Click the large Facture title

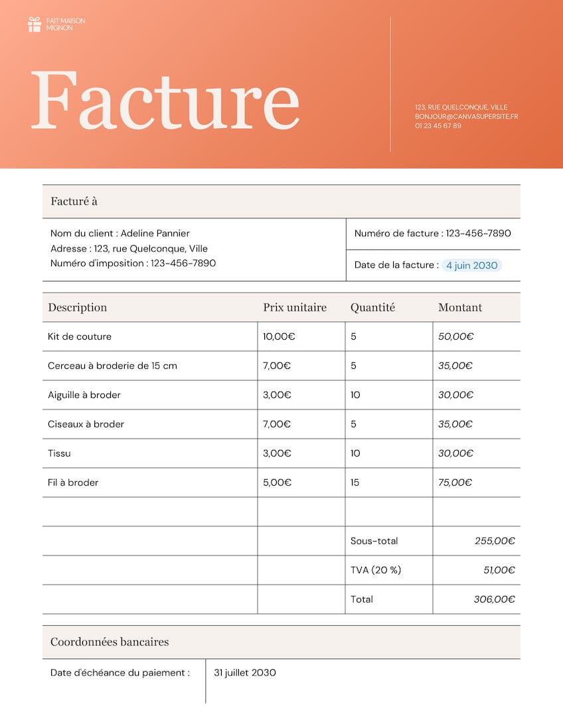coord(165,100)
